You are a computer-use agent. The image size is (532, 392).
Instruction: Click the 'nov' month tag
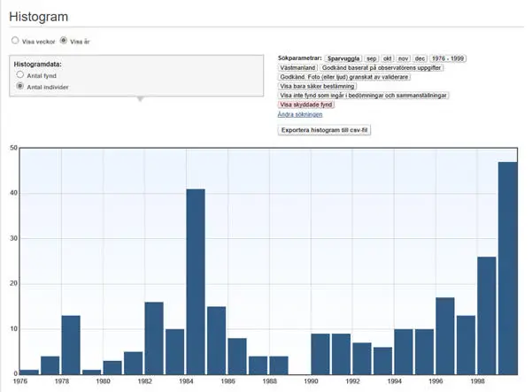[x=405, y=58]
